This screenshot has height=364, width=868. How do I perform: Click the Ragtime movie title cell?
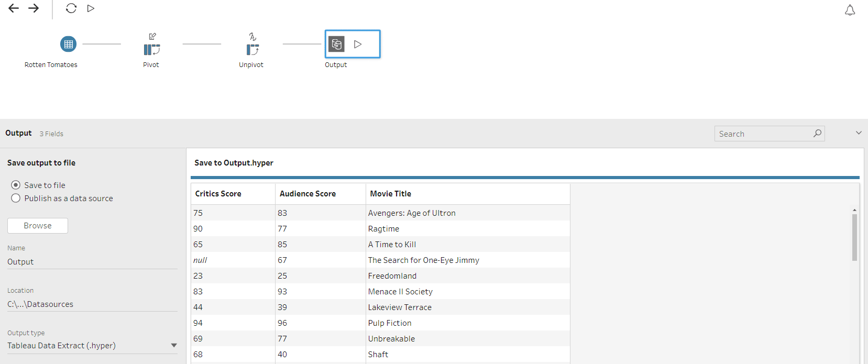[468, 228]
